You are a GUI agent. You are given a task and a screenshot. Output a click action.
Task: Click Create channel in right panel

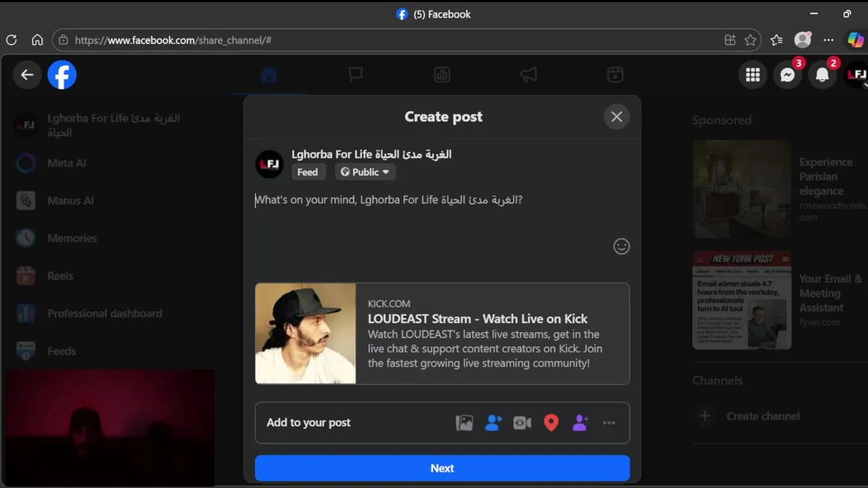point(763,416)
